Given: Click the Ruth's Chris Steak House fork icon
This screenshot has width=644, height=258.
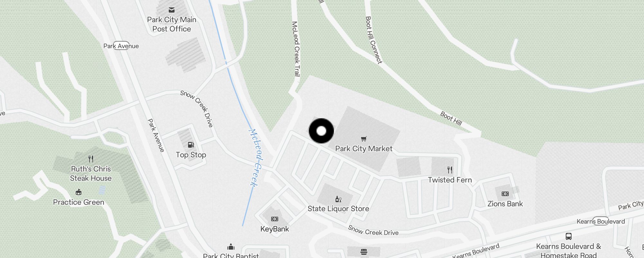Looking at the screenshot, I should pos(91,159).
